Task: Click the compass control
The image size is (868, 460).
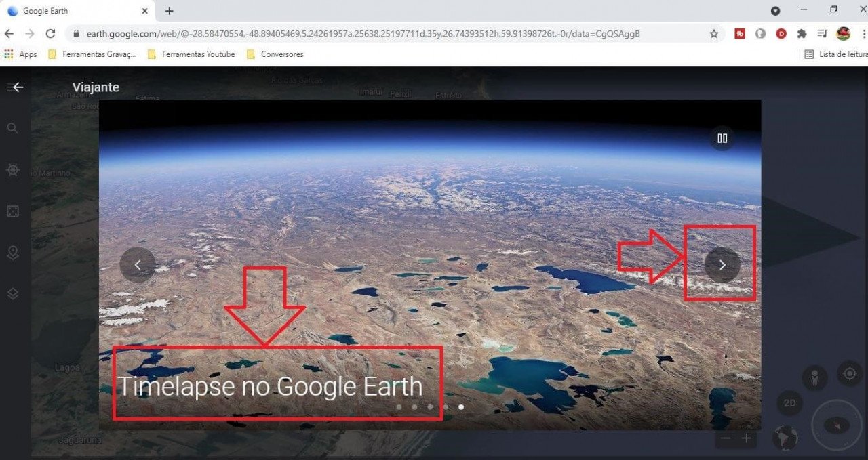Action: tap(837, 425)
